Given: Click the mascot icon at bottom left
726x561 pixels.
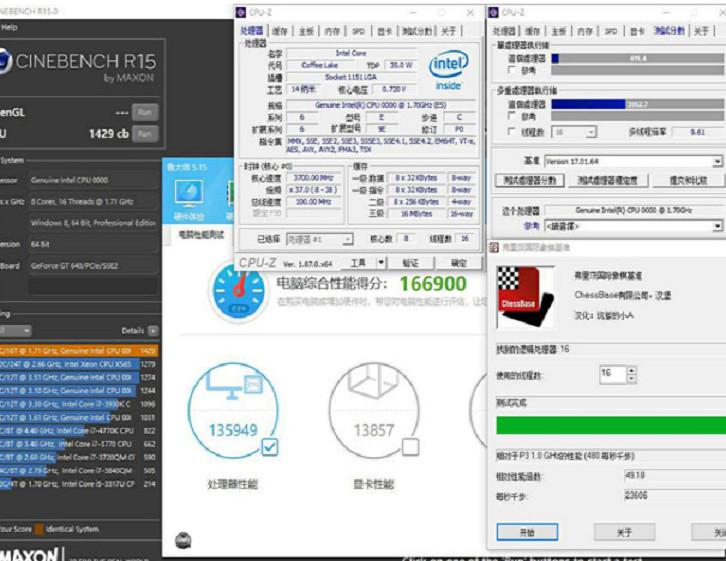Looking at the screenshot, I should pyautogui.click(x=183, y=540).
